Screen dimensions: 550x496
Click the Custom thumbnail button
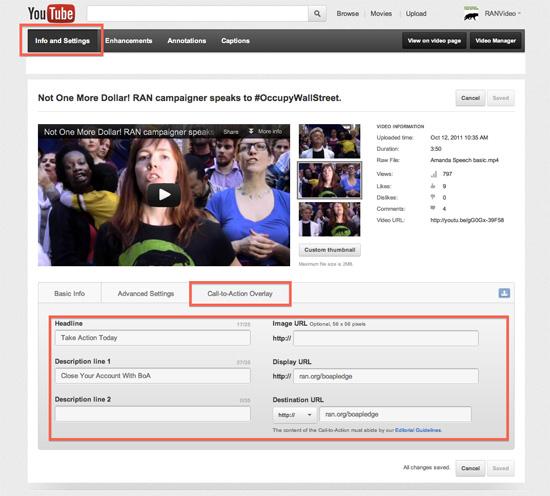click(329, 250)
